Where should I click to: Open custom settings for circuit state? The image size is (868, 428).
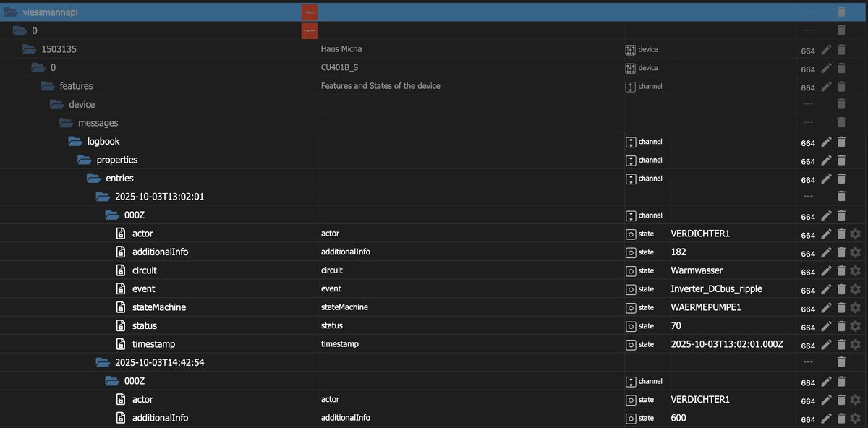point(856,271)
